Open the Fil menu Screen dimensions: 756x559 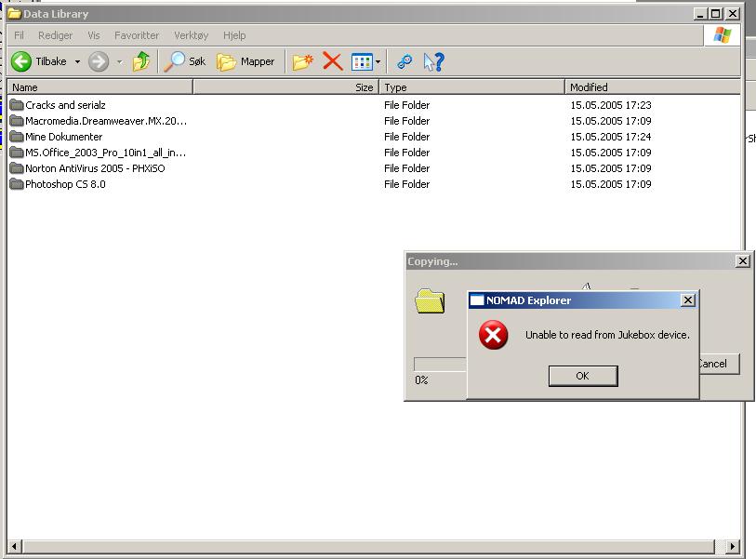19,35
